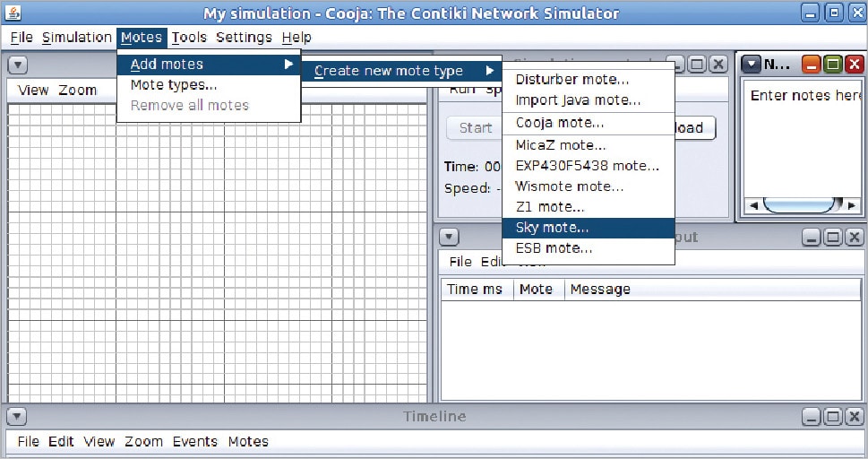Choose Z1 mote... option
Viewport: 868px width, 459px height.
(x=589, y=207)
